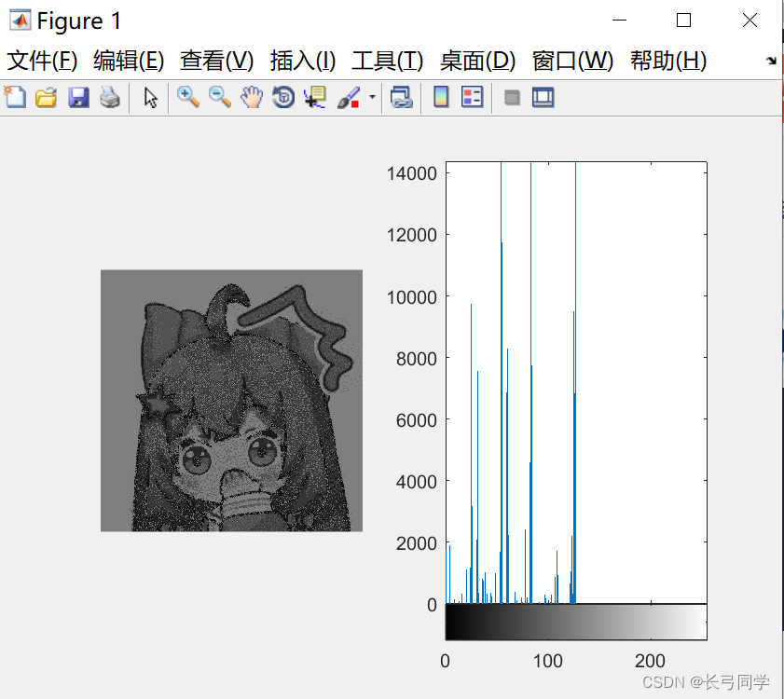Open a file with the folder icon

(46, 97)
